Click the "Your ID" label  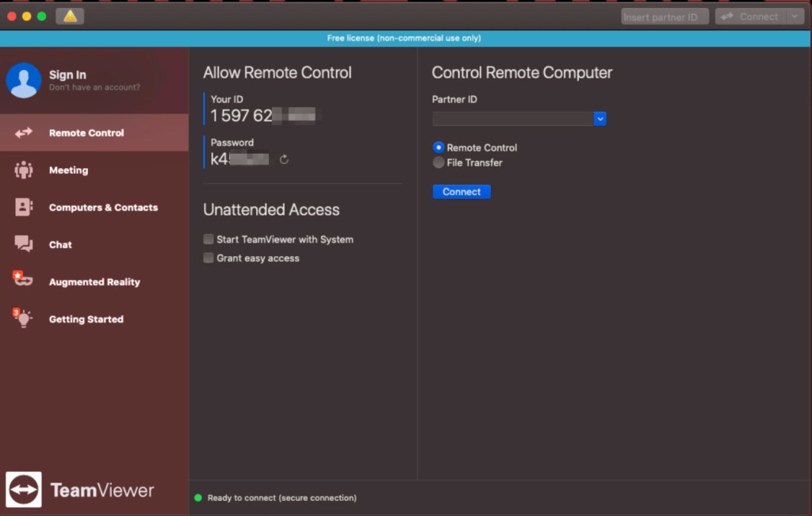(x=227, y=99)
